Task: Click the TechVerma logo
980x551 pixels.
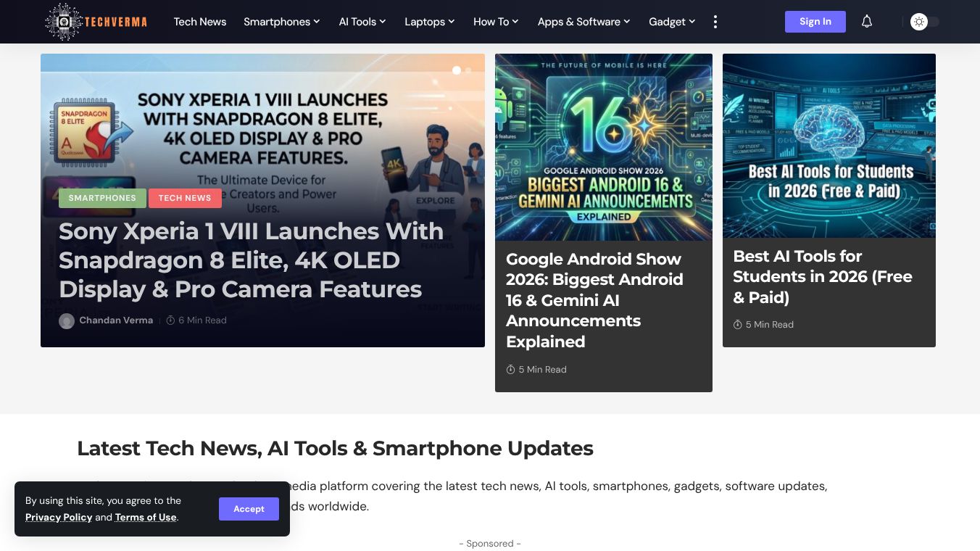Action: point(96,22)
